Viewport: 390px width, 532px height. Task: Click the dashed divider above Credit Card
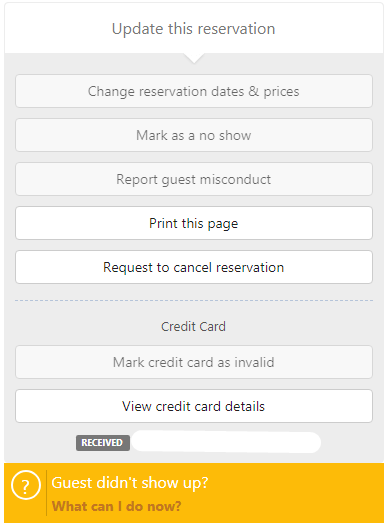pos(194,301)
